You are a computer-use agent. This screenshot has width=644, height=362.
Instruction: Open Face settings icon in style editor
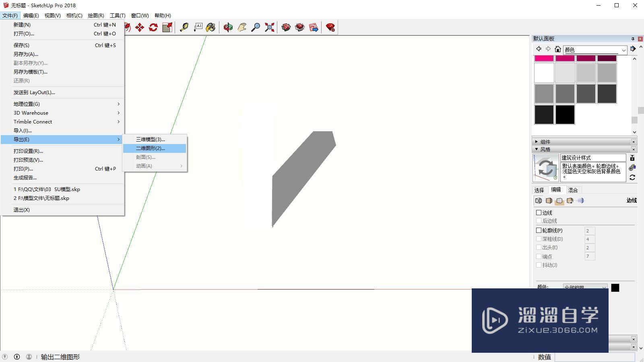[x=549, y=201]
